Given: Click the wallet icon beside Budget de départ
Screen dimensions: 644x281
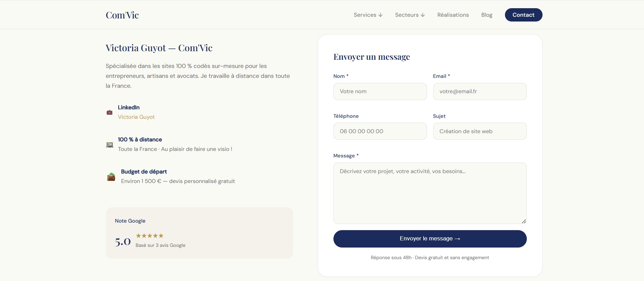Looking at the screenshot, I should pyautogui.click(x=111, y=177).
